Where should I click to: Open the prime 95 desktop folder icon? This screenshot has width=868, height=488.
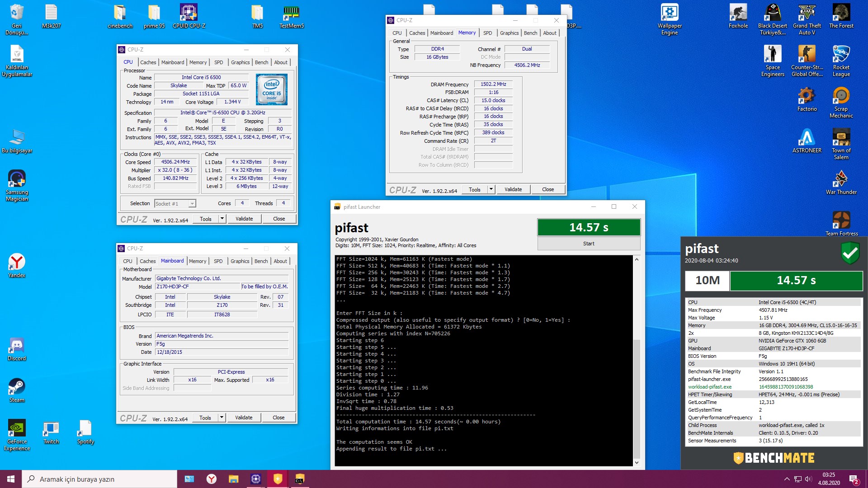[x=154, y=16]
